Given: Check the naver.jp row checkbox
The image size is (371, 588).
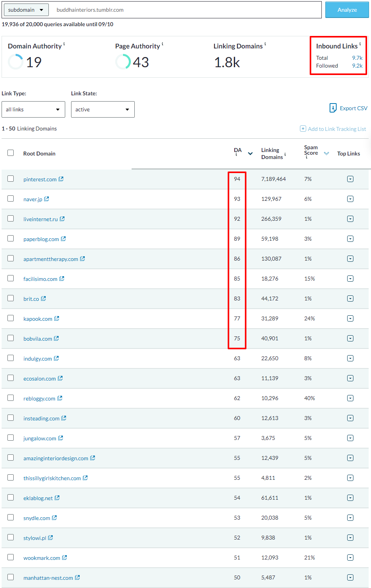Looking at the screenshot, I should point(11,198).
